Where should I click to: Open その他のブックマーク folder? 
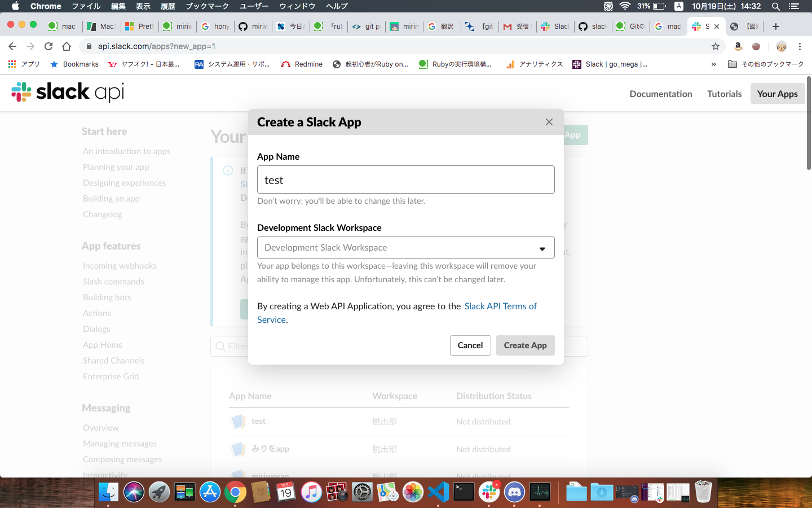766,64
